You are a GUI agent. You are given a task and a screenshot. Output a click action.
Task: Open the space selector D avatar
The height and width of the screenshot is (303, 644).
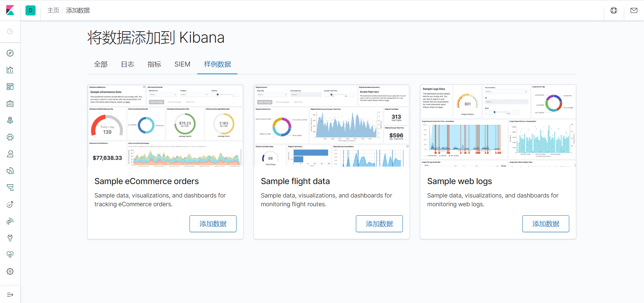31,10
